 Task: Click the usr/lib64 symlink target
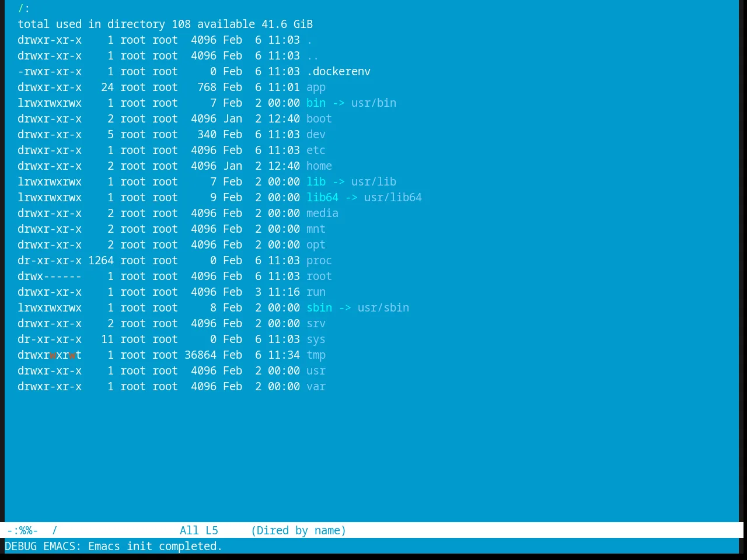point(393,197)
